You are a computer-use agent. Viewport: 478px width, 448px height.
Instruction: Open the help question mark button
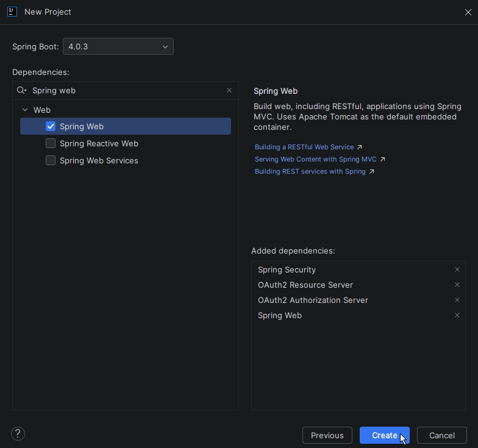18,433
